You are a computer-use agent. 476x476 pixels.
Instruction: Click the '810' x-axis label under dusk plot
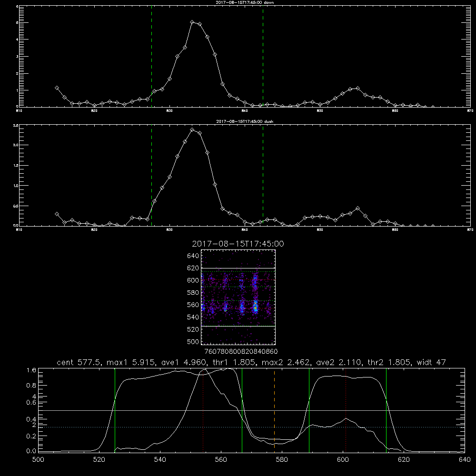(x=19, y=229)
